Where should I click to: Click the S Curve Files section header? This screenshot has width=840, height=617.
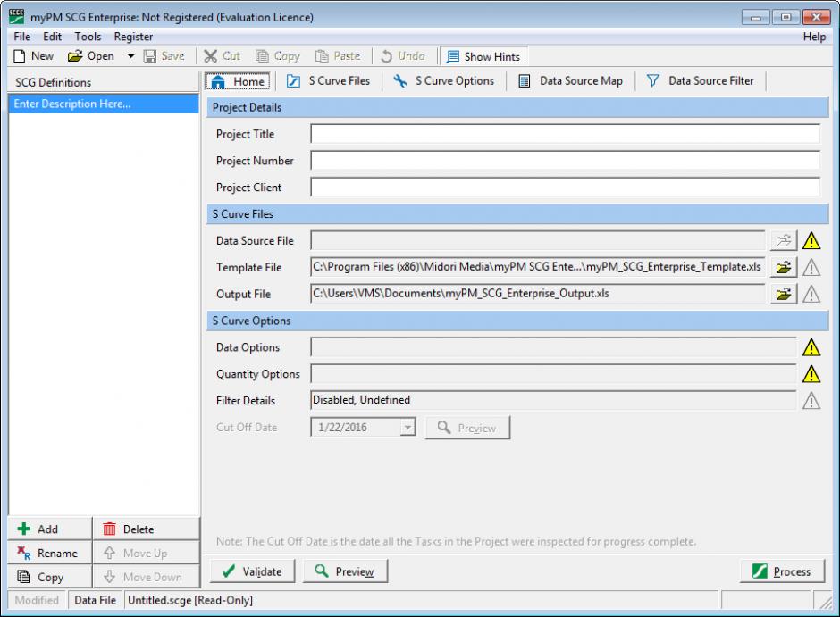click(517, 214)
